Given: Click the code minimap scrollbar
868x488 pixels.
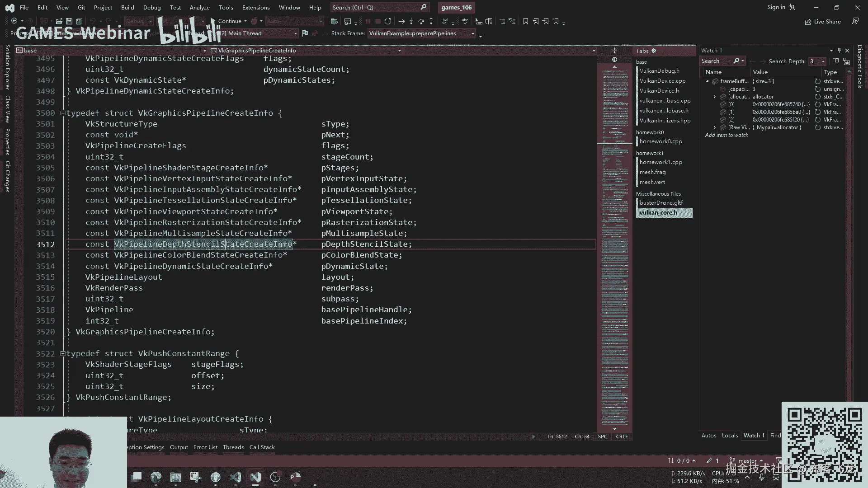Looking at the screenshot, I should [614, 244].
